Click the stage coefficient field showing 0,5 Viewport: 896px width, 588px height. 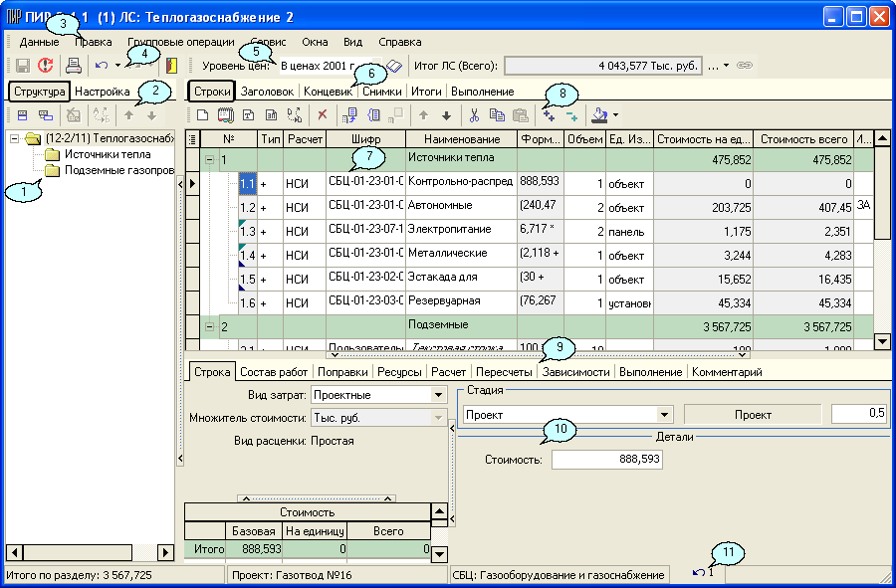[x=859, y=414]
